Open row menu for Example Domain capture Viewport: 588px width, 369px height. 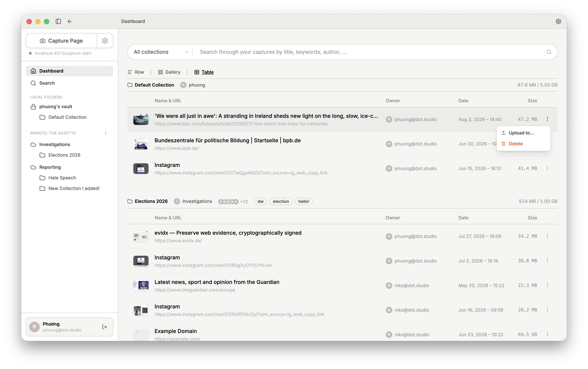click(x=547, y=334)
